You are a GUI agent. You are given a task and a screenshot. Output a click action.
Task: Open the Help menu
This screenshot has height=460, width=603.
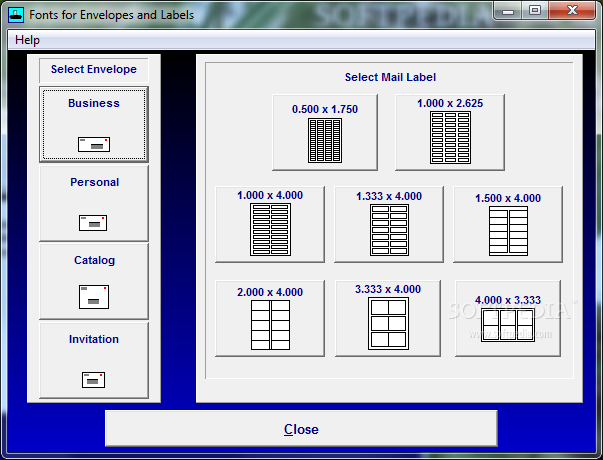27,40
